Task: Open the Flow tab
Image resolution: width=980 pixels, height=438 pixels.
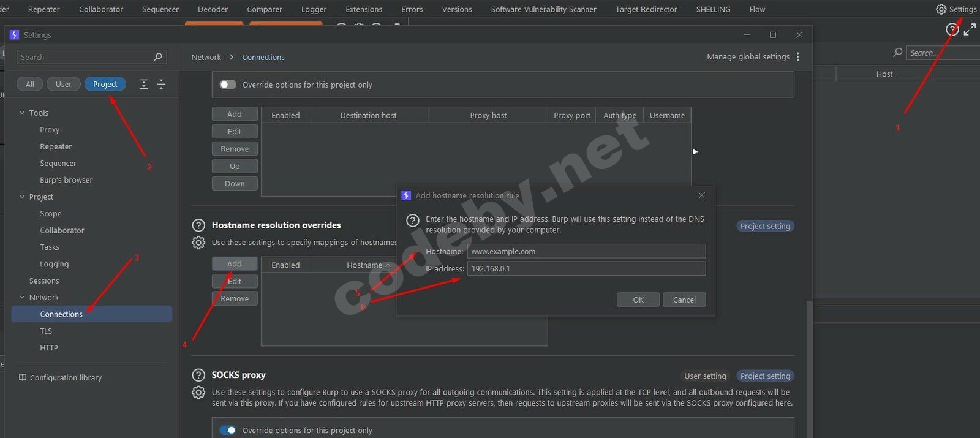Action: (758, 9)
